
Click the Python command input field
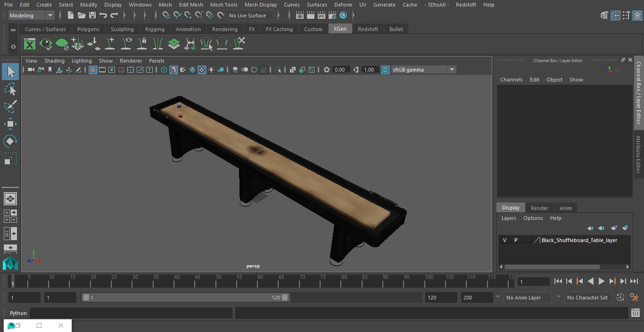tap(131, 313)
